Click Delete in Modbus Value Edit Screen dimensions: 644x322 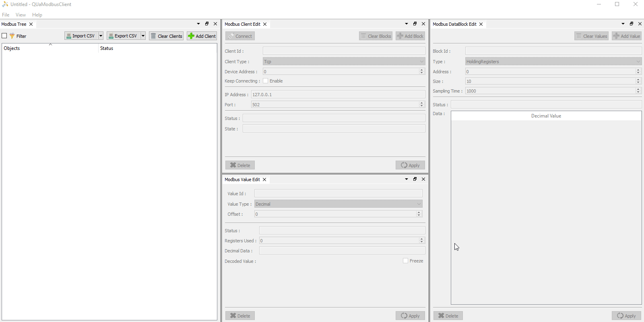pos(240,316)
